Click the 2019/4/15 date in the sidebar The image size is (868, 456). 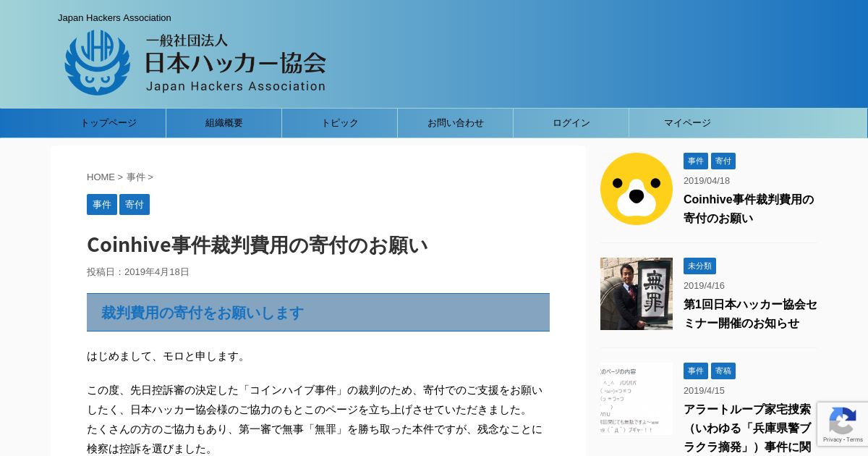click(x=704, y=391)
